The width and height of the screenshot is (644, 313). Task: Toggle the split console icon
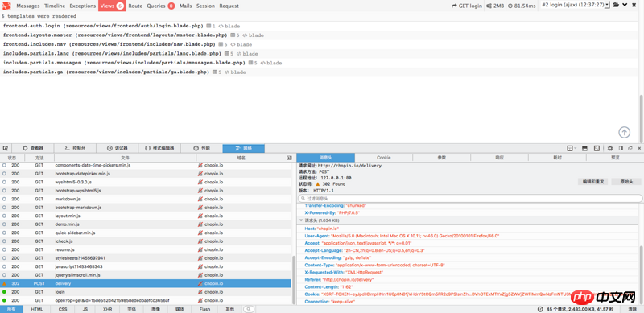pos(584,148)
